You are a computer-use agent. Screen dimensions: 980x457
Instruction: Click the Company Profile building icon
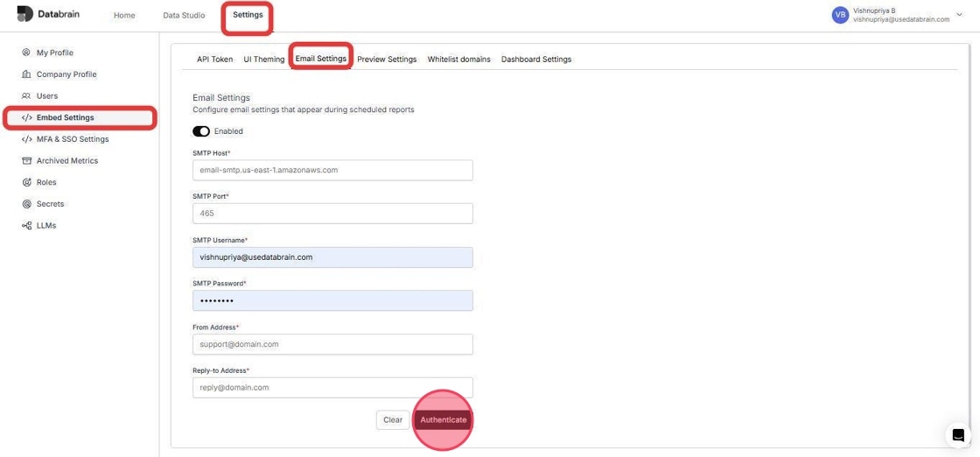pos(26,74)
